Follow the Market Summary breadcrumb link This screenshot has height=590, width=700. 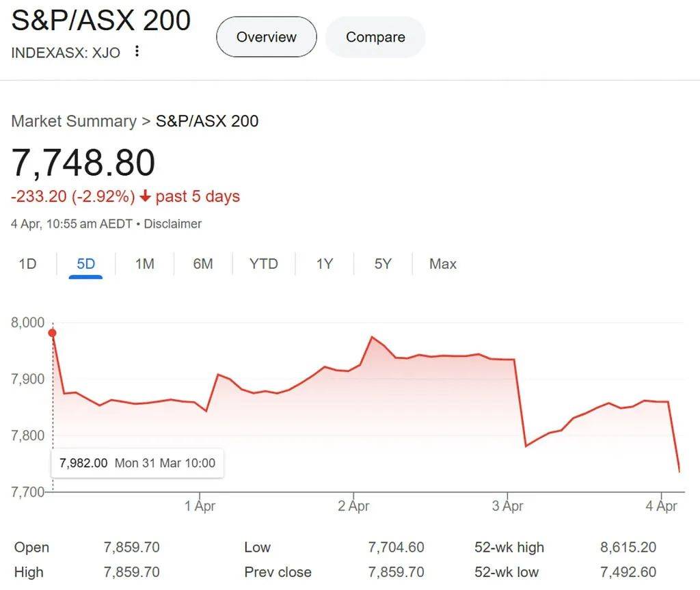[x=74, y=121]
